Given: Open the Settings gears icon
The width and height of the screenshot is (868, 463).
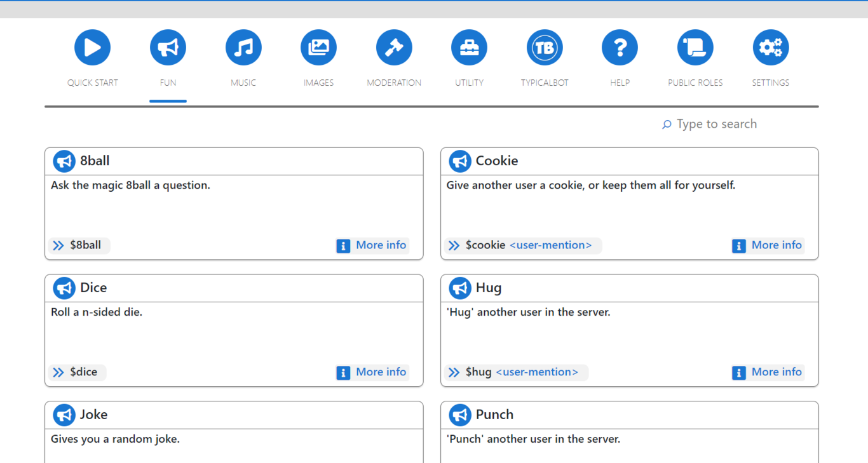Looking at the screenshot, I should (x=770, y=48).
